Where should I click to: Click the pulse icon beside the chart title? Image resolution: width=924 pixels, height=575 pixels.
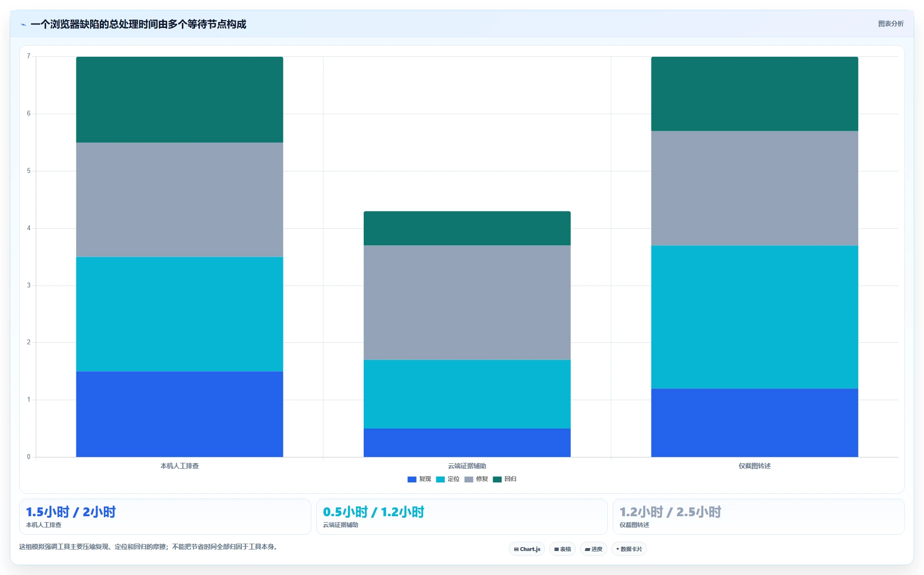click(x=23, y=24)
